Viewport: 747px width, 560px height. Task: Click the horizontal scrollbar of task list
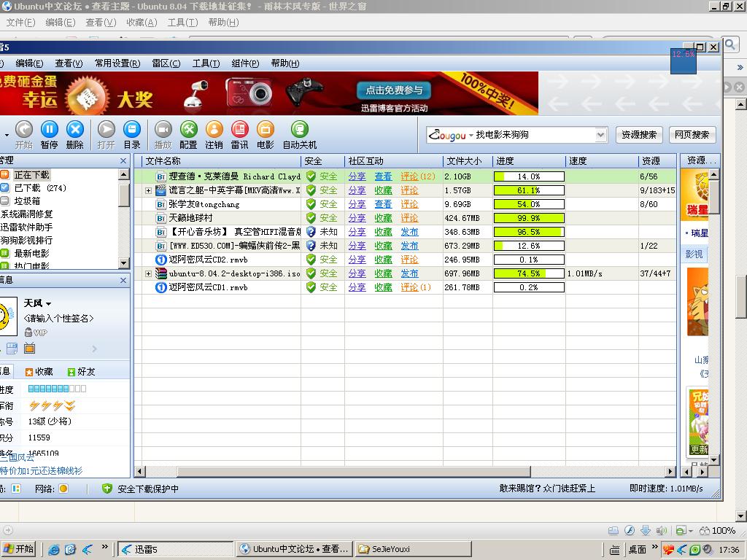[x=354, y=472]
